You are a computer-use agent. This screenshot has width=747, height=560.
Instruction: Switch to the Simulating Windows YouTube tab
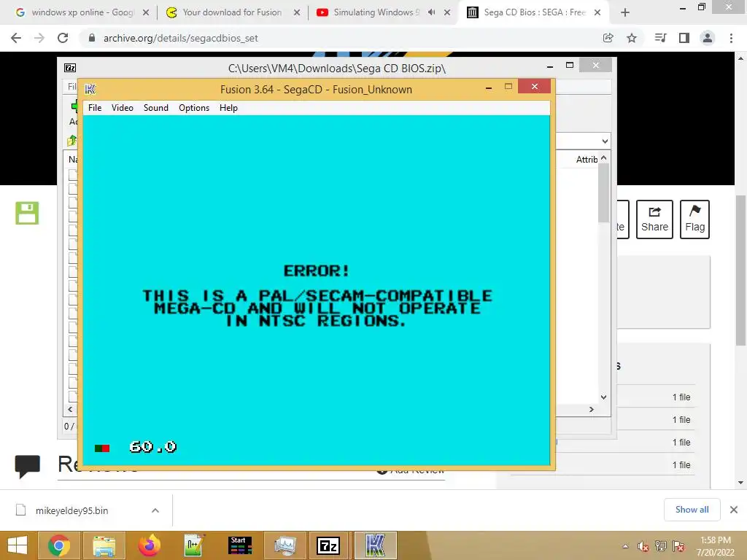[376, 12]
